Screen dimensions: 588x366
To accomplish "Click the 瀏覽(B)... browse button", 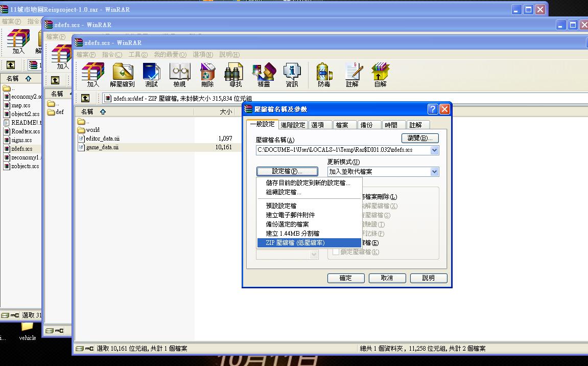I will pos(420,138).
